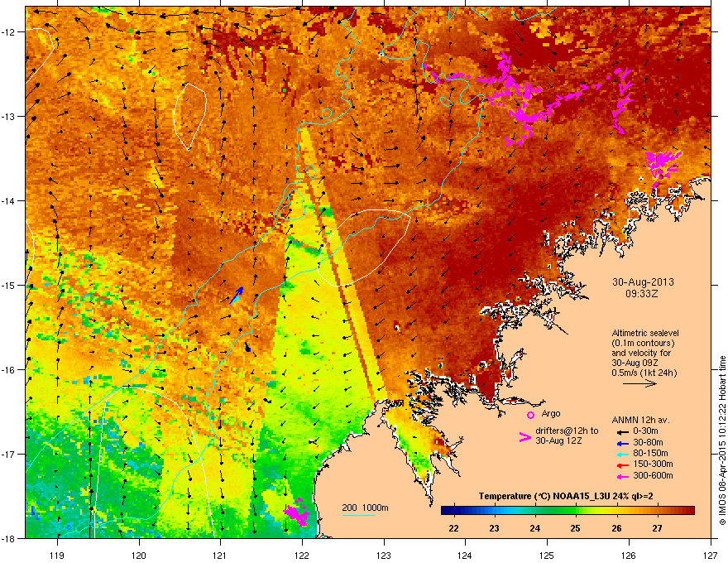The image size is (728, 563).
Task: Click the black 0-30m arrow legend icon
Action: pyautogui.click(x=621, y=432)
